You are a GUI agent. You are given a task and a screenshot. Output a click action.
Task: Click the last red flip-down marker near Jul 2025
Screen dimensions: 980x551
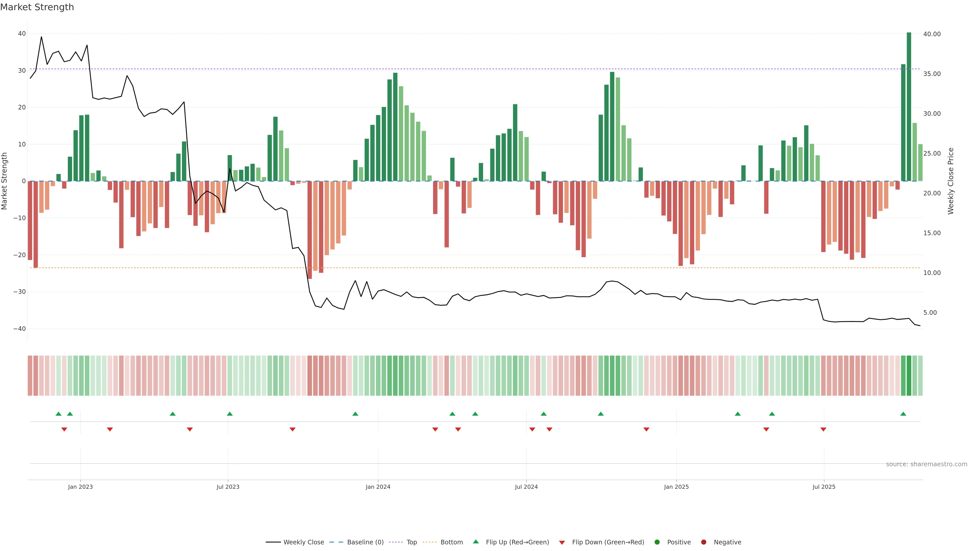click(823, 429)
